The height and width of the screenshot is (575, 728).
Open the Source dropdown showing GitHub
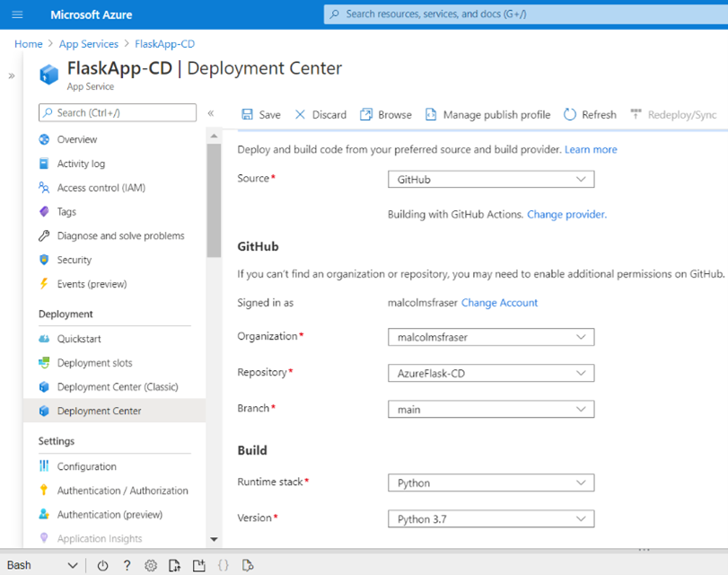coord(491,180)
